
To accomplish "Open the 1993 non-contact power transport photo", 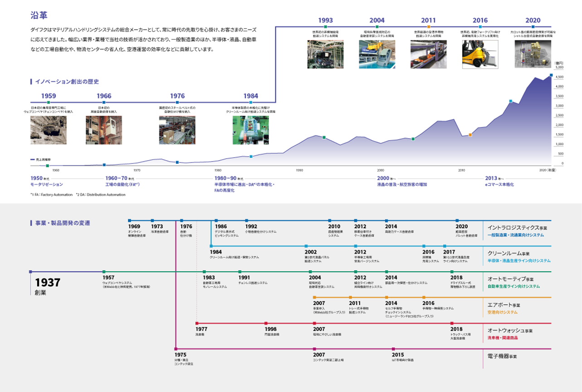I will pyautogui.click(x=325, y=54).
